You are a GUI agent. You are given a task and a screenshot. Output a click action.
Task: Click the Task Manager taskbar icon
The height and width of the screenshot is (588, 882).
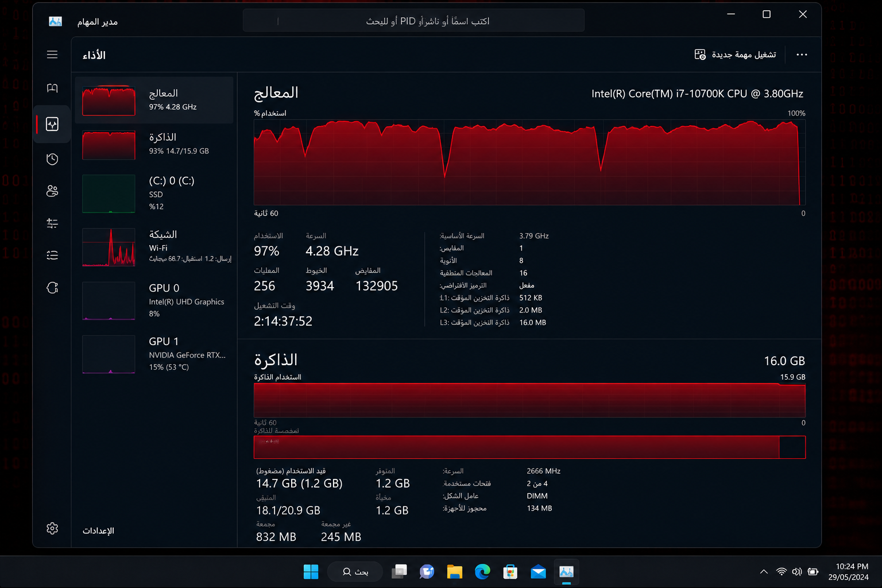[x=566, y=572]
